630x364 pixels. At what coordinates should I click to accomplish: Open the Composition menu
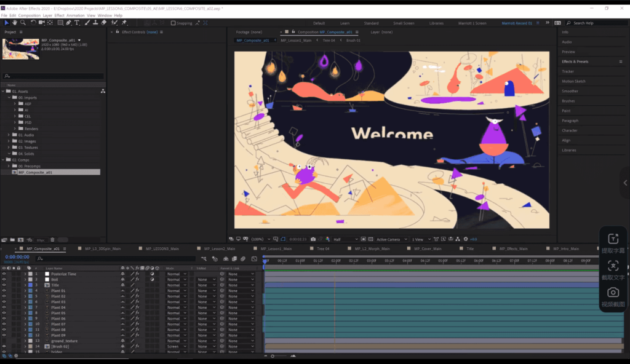pos(30,15)
